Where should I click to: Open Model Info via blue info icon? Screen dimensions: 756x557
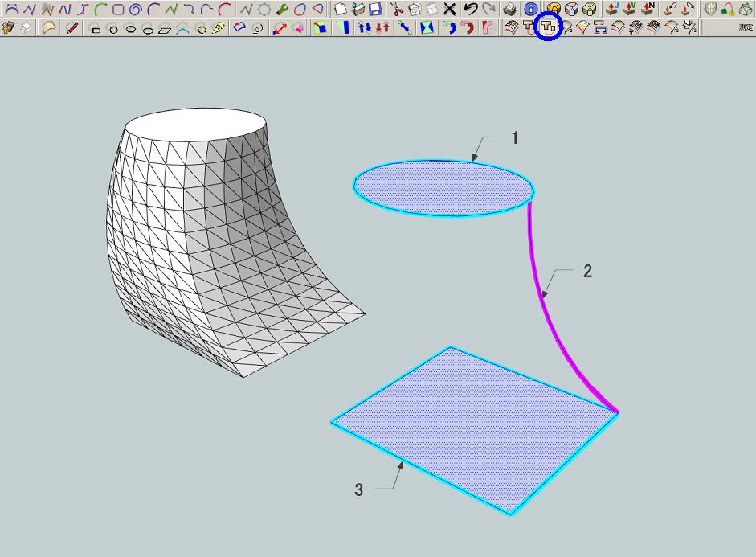click(x=531, y=10)
